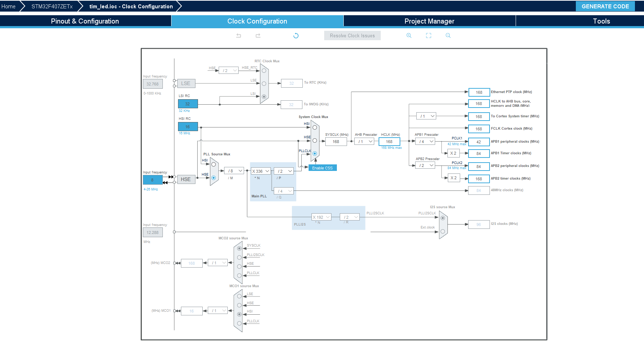Select HSE in System Clock Mux
Screen dimensions: 644x344
(x=315, y=140)
